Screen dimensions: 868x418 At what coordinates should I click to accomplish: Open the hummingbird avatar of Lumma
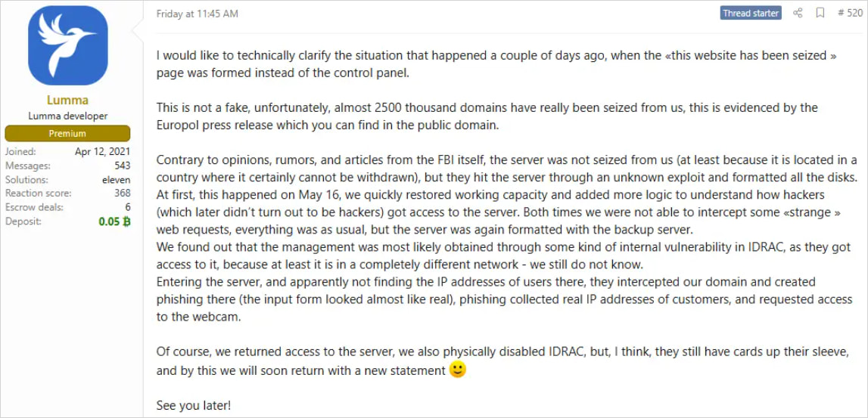coord(68,45)
